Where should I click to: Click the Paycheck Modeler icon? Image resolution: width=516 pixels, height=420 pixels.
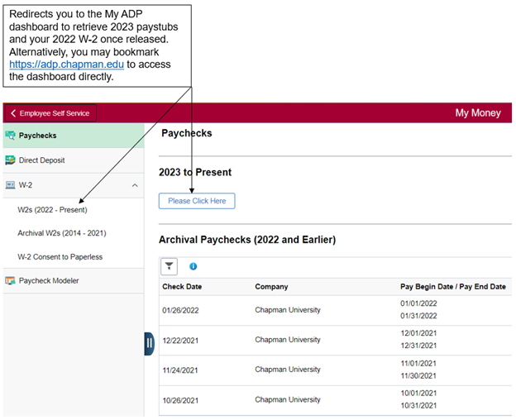[x=11, y=281]
